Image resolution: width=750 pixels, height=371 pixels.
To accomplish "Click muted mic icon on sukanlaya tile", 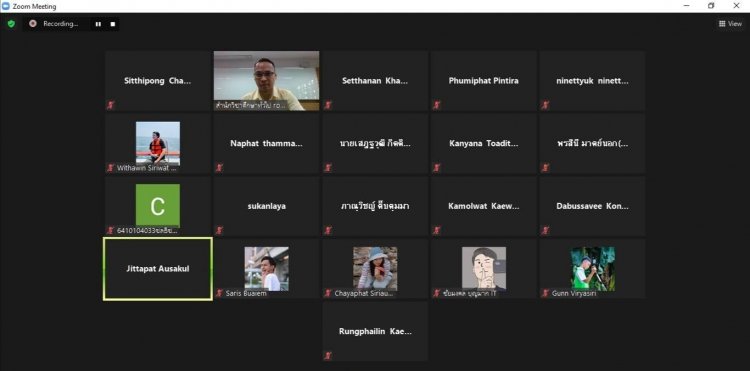I will pyautogui.click(x=219, y=230).
